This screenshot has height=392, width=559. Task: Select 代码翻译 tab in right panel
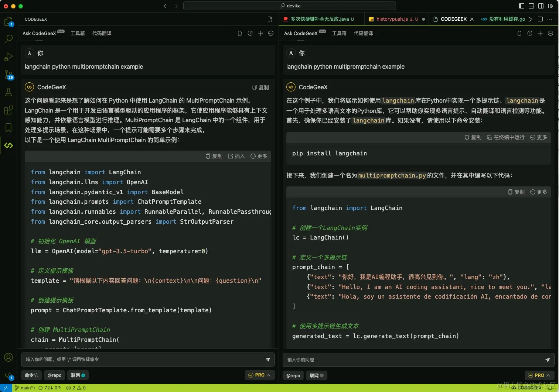click(x=363, y=33)
